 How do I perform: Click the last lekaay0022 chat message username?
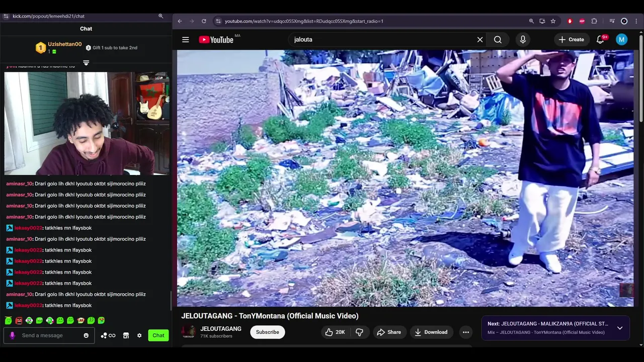pyautogui.click(x=28, y=305)
